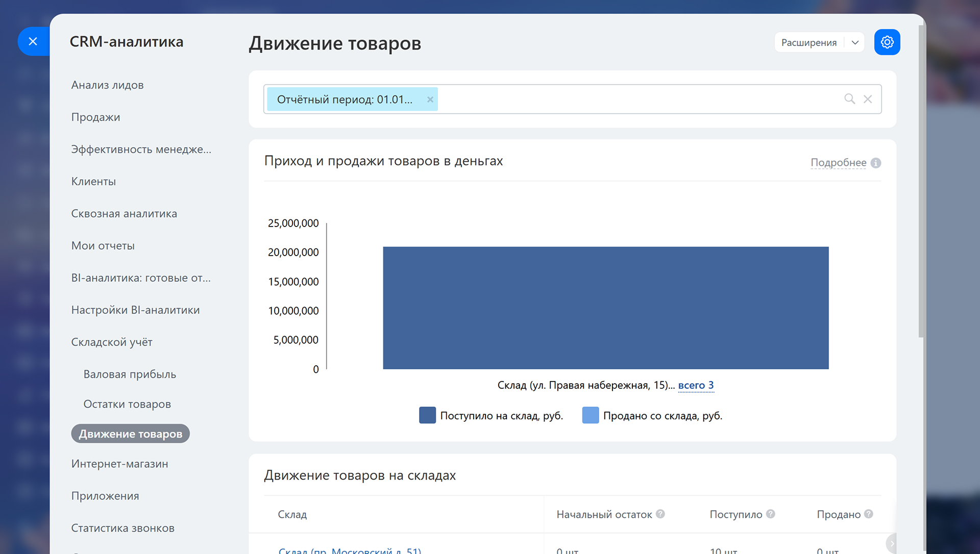
Task: Click the search magnifier icon in filter
Action: click(849, 99)
